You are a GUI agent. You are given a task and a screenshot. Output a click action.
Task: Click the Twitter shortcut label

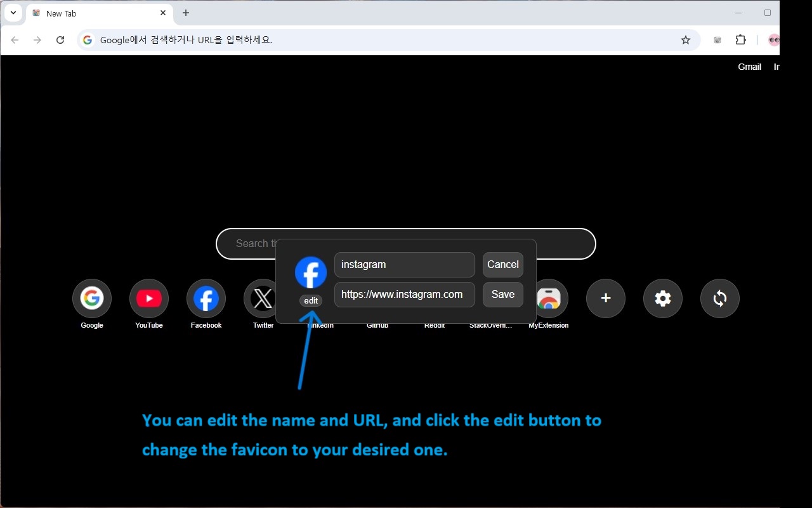pyautogui.click(x=263, y=325)
